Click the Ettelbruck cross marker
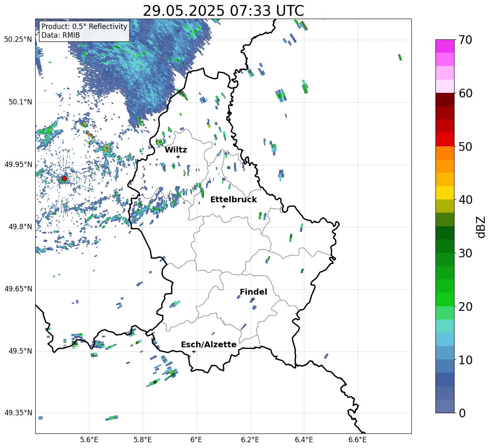Viewport: 491px width, 448px height. 224,206
